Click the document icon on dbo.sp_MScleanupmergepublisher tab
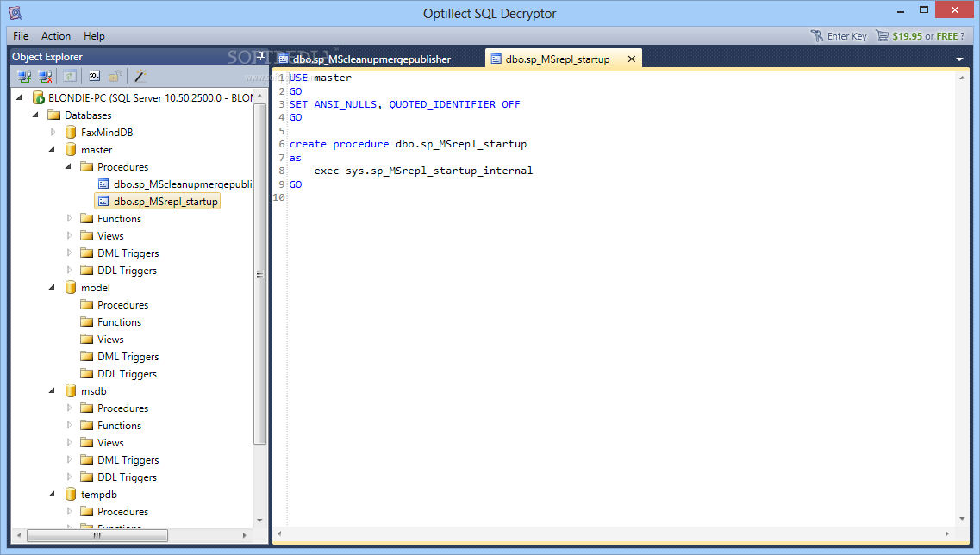The height and width of the screenshot is (555, 980). point(283,59)
